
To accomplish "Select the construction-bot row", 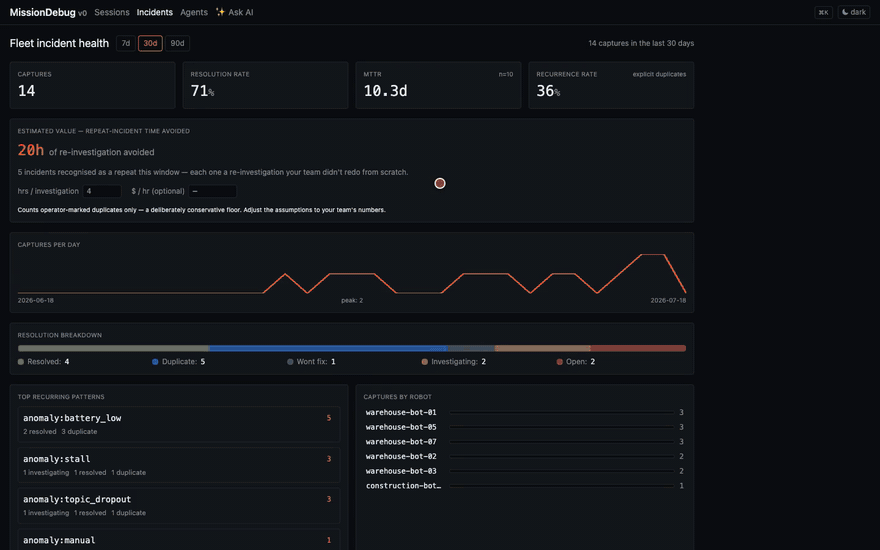I will pyautogui.click(x=524, y=485).
